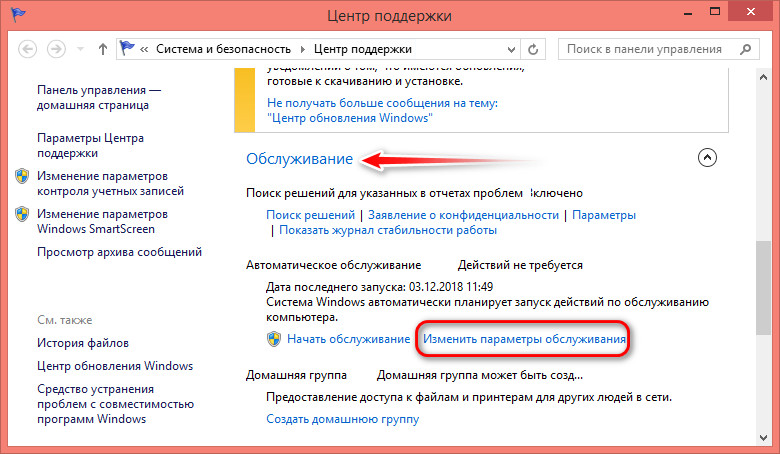780x454 pixels.
Task: Click Система и безопасность breadcrumb
Action: coord(223,49)
